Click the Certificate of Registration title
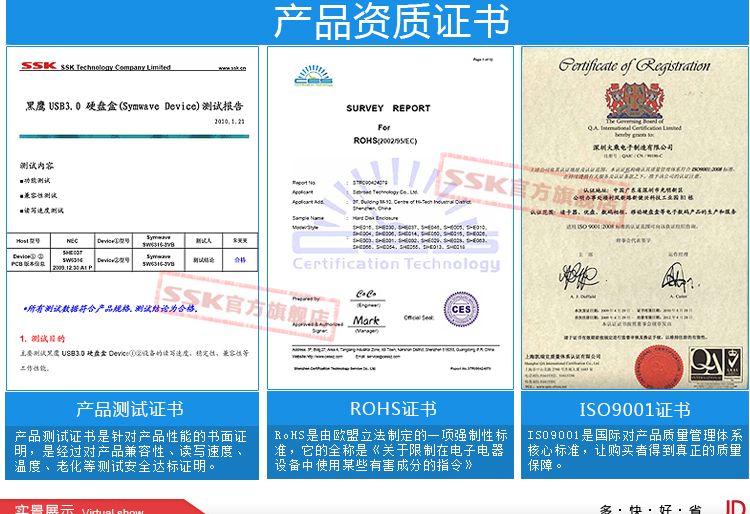Viewport: 750px width, 514px height. pos(634,66)
